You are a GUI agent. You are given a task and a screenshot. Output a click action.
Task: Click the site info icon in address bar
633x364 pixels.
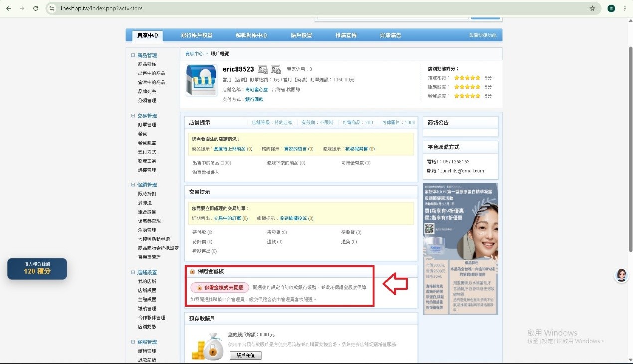[52, 8]
